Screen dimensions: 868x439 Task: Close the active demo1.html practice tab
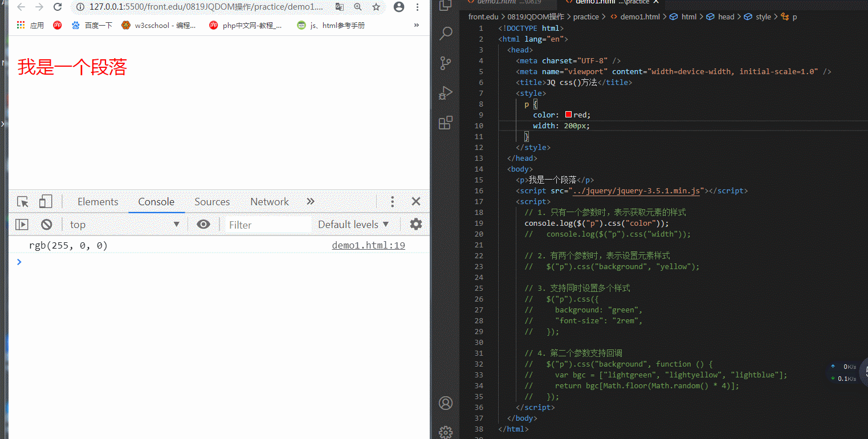click(x=656, y=2)
